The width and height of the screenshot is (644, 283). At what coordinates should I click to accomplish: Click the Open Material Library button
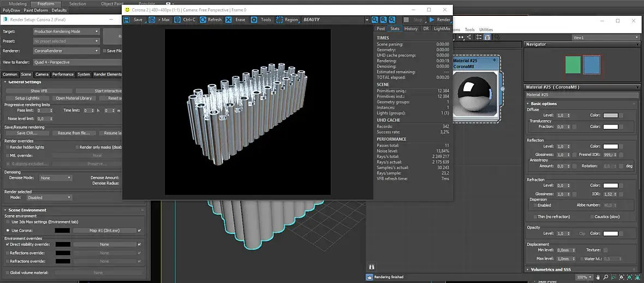pos(74,98)
